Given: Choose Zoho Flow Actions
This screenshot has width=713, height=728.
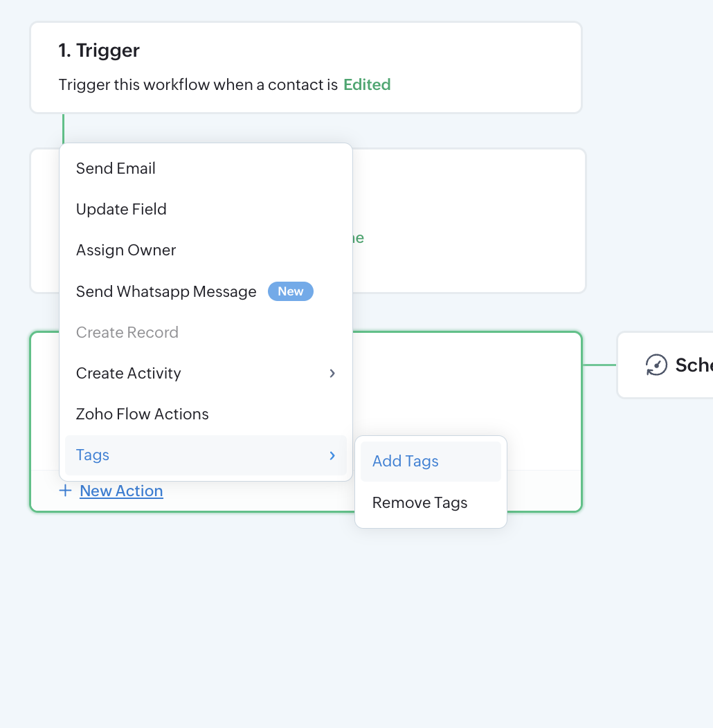Looking at the screenshot, I should (x=206, y=414).
